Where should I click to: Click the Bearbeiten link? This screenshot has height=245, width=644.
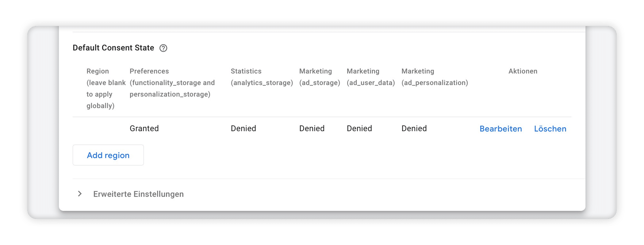pyautogui.click(x=500, y=129)
